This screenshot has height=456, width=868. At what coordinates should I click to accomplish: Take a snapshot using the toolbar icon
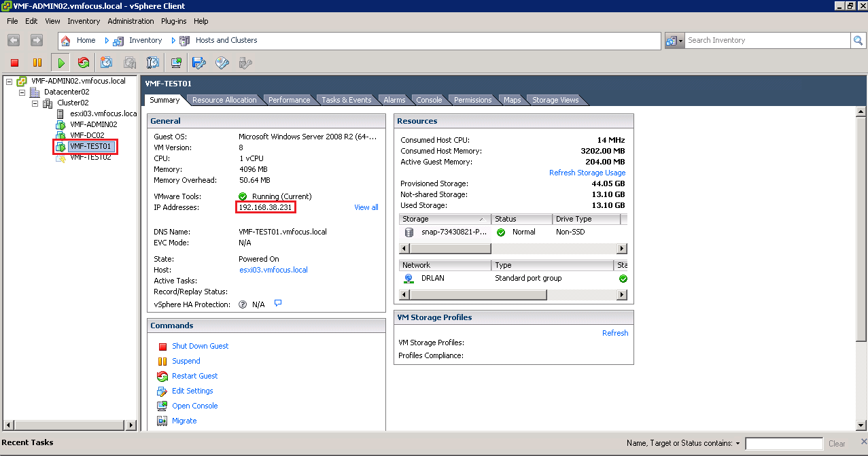107,63
